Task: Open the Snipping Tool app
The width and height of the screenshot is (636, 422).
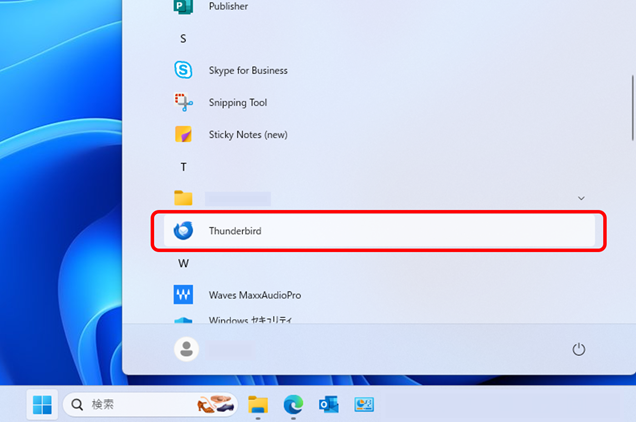Action: (237, 103)
